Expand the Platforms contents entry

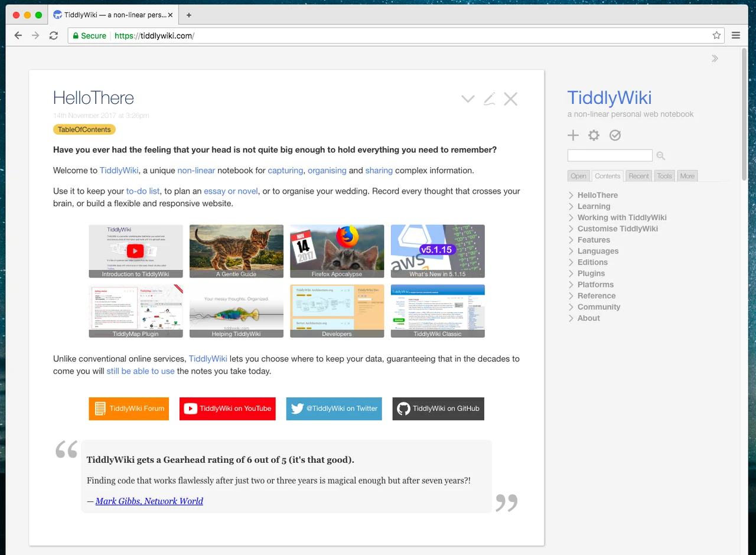[x=571, y=285]
